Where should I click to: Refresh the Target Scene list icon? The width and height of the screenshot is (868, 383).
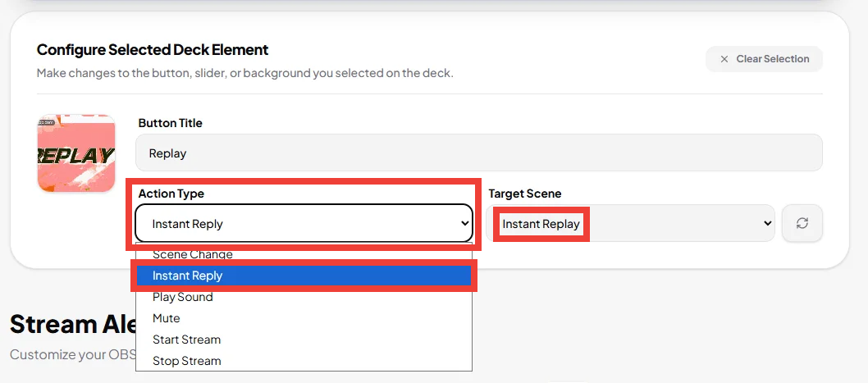click(x=802, y=223)
